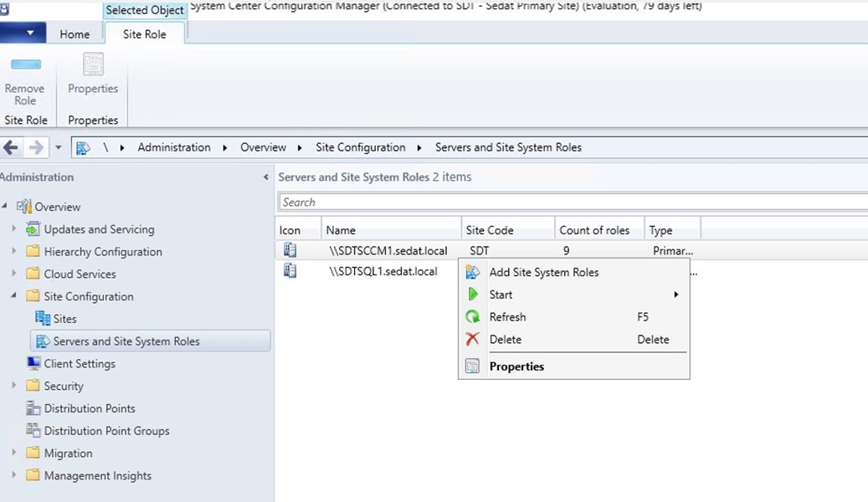
Task: Click server icon for SDTSQL1.sedat.local row
Action: point(290,270)
